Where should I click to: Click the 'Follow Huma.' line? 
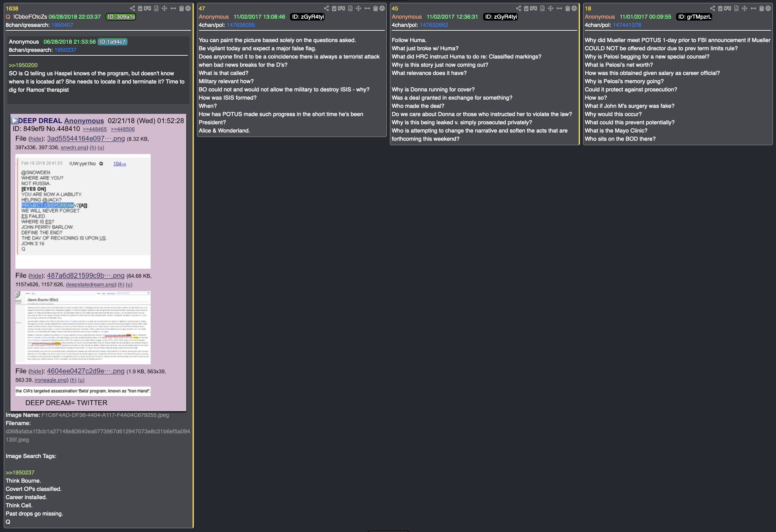(x=409, y=40)
